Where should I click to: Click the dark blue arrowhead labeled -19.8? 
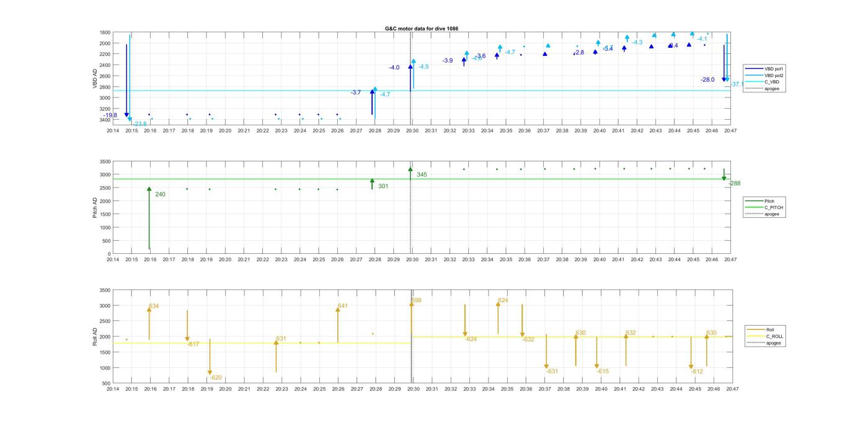pos(126,115)
